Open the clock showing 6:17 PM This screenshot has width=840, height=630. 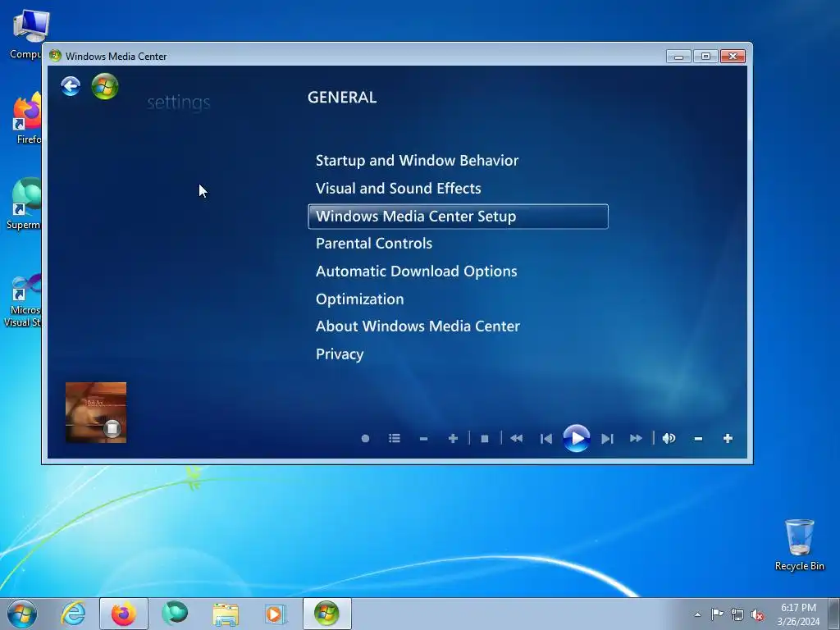(798, 614)
